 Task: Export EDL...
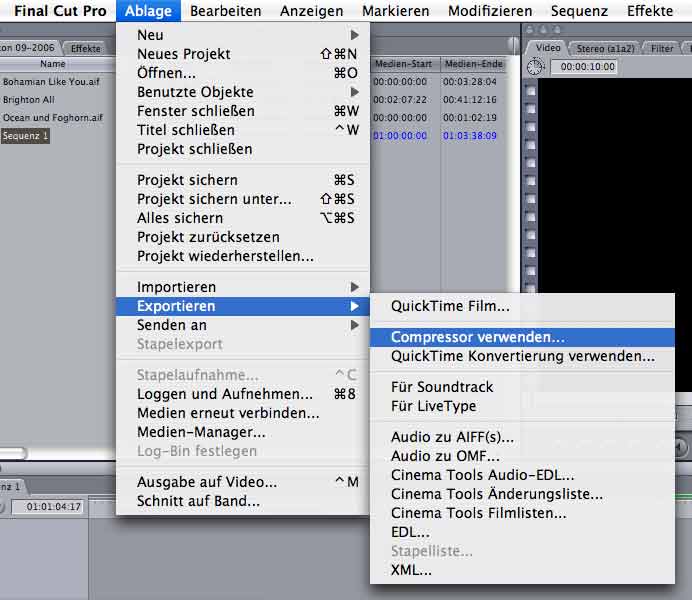(x=523, y=532)
